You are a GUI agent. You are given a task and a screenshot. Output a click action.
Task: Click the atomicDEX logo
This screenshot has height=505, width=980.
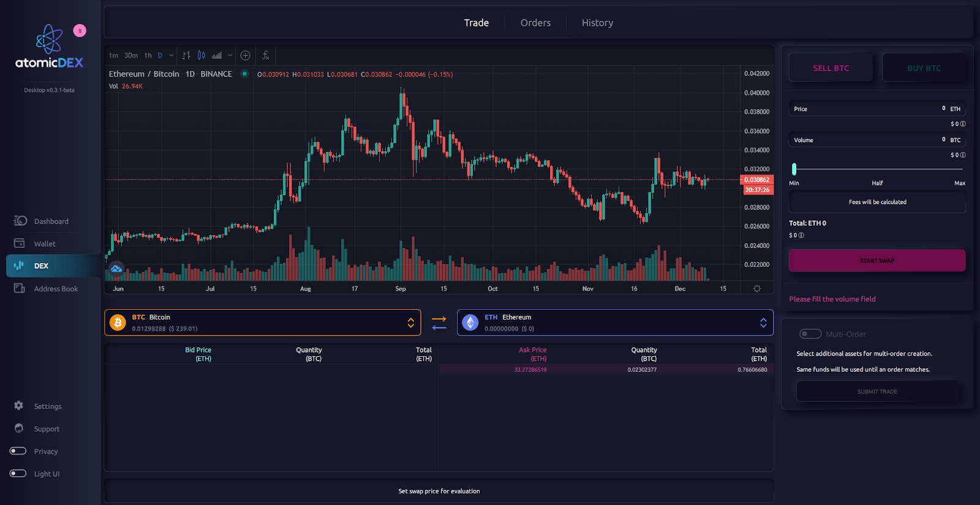click(49, 47)
